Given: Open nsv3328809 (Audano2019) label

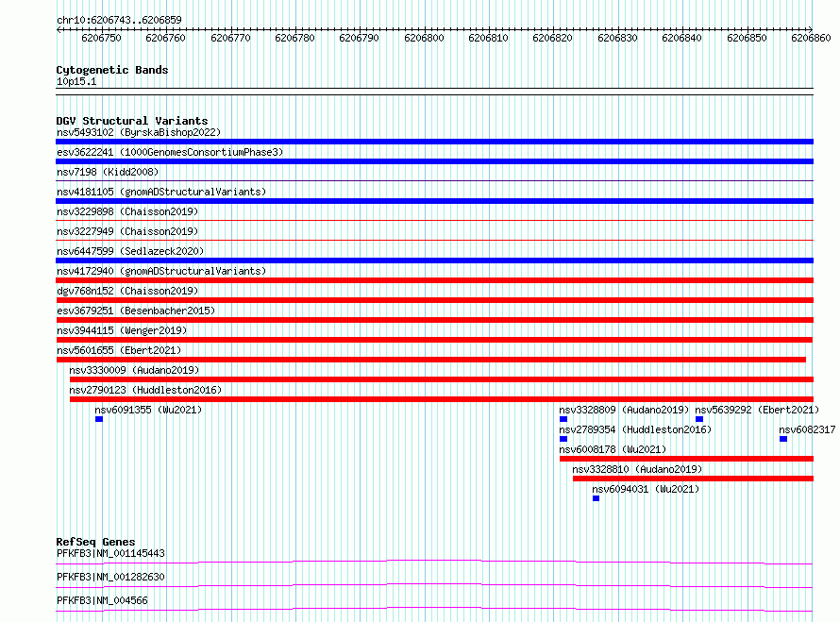Looking at the screenshot, I should click(624, 410).
